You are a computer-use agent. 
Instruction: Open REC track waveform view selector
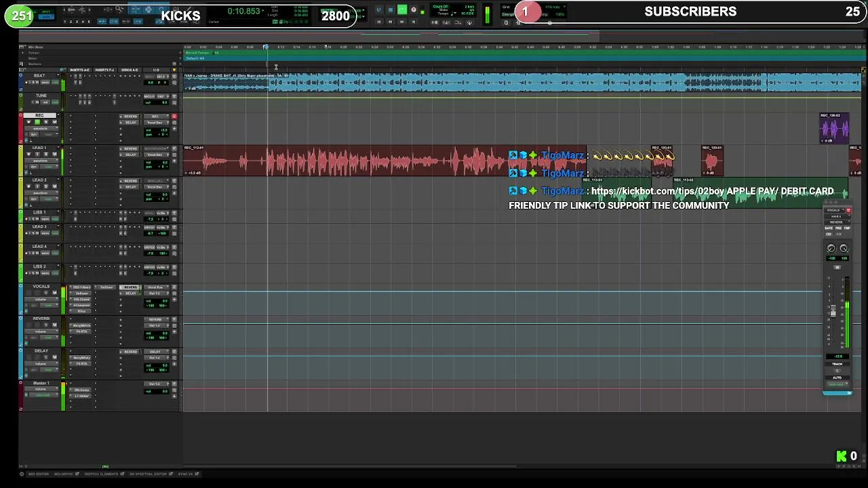(x=41, y=129)
